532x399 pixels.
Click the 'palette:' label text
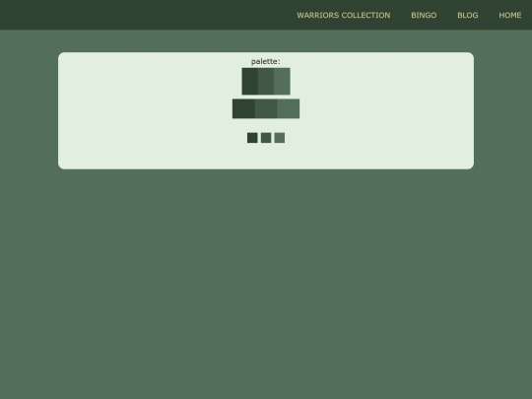click(266, 61)
